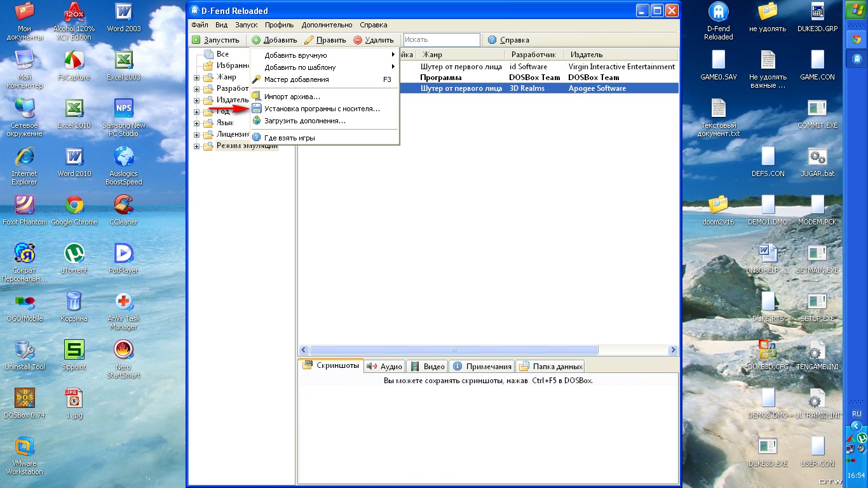The width and height of the screenshot is (868, 488).
Task: Select the CCleaner desktop icon
Action: click(x=123, y=210)
